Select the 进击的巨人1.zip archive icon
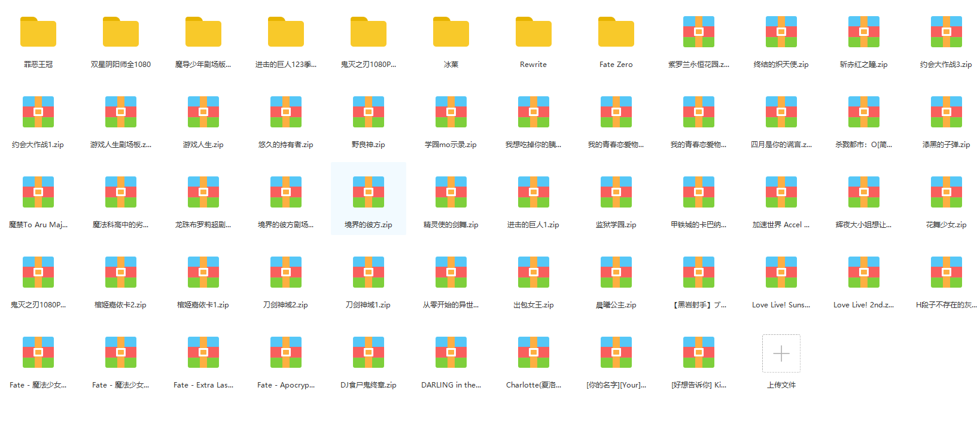This screenshot has width=980, height=424. pos(534,192)
